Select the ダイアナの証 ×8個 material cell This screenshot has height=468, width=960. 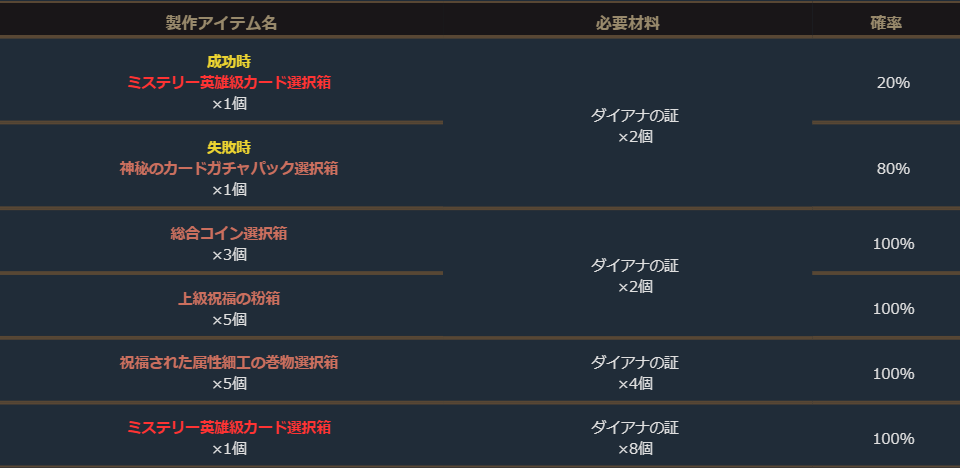635,437
